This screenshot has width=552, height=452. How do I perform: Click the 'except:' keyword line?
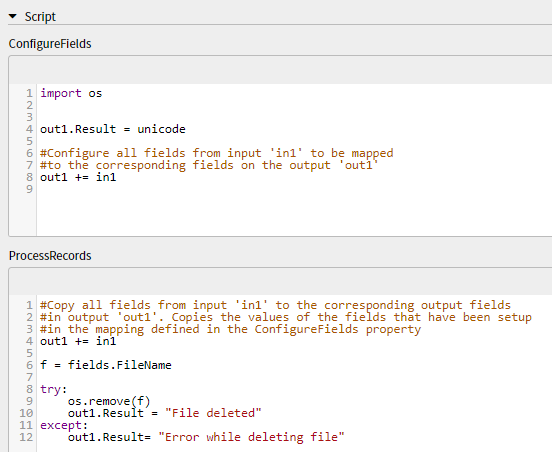tap(64, 425)
